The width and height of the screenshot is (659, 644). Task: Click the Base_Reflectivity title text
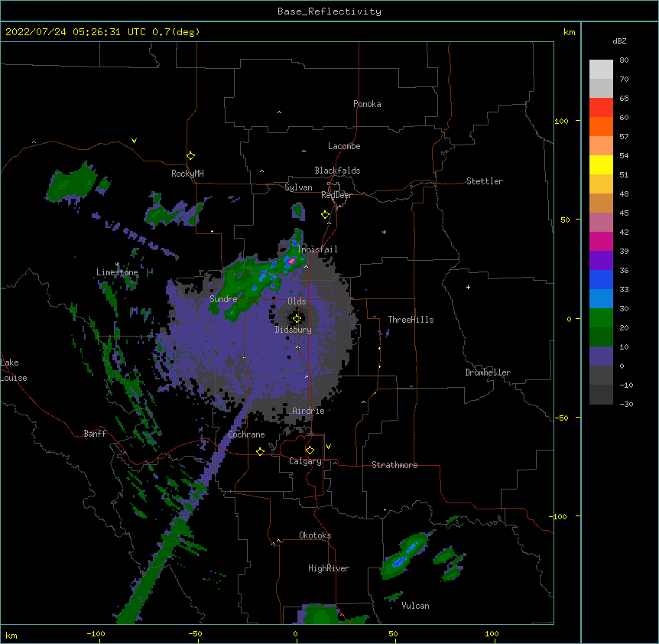(329, 11)
